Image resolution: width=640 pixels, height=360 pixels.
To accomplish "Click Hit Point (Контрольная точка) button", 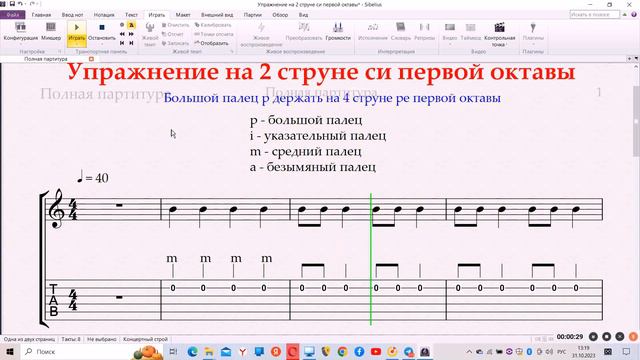I will pyautogui.click(x=500, y=34).
